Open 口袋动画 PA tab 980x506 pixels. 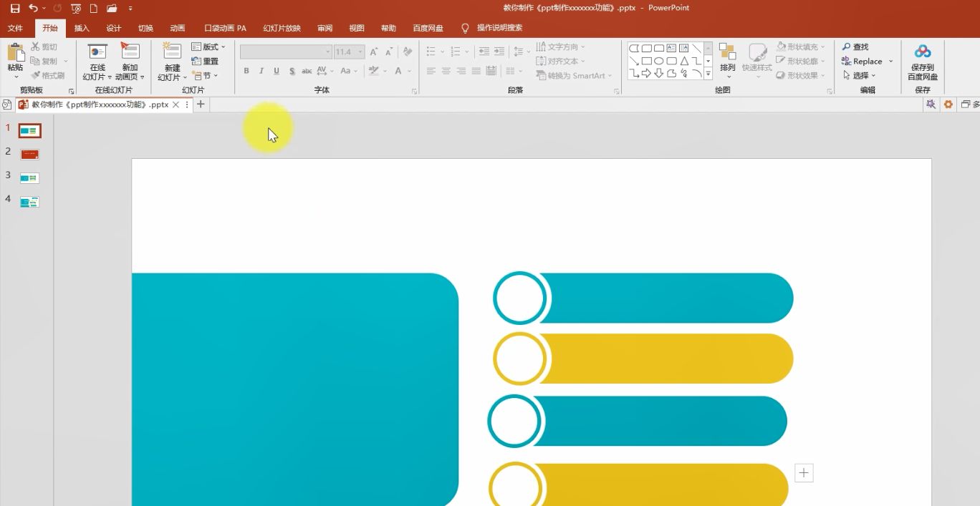[x=225, y=28]
